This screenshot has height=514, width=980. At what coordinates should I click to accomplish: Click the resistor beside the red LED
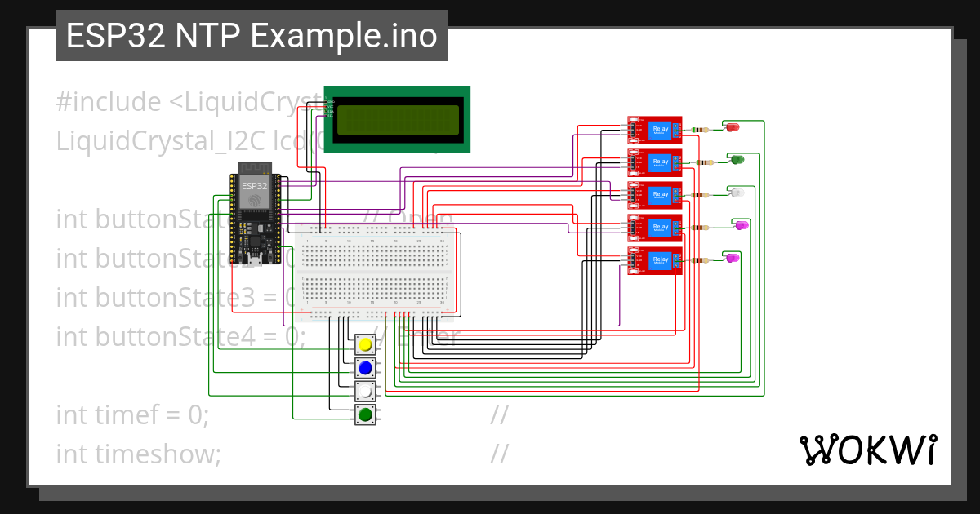tap(698, 129)
